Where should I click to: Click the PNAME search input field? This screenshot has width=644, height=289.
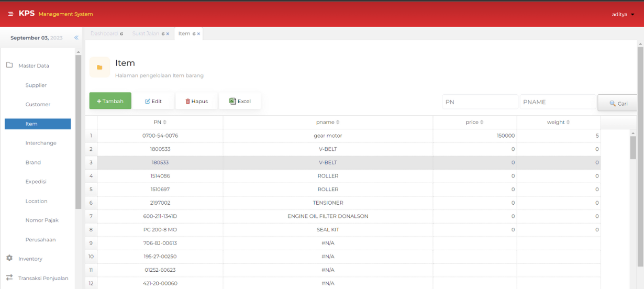[558, 102]
